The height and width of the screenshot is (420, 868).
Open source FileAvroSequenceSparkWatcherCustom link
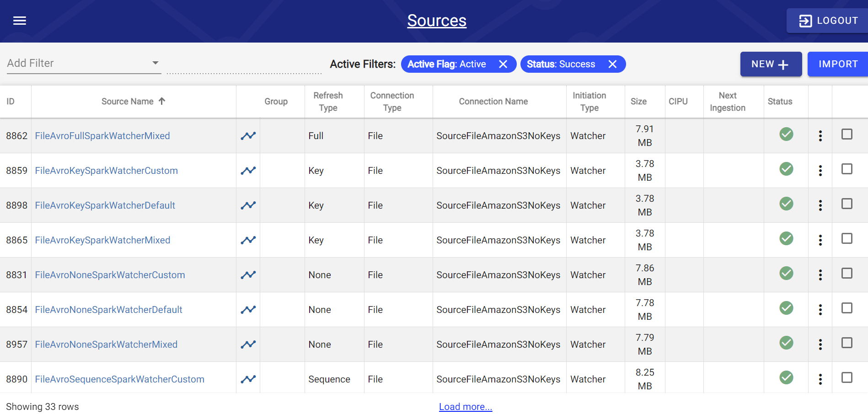[x=120, y=379]
